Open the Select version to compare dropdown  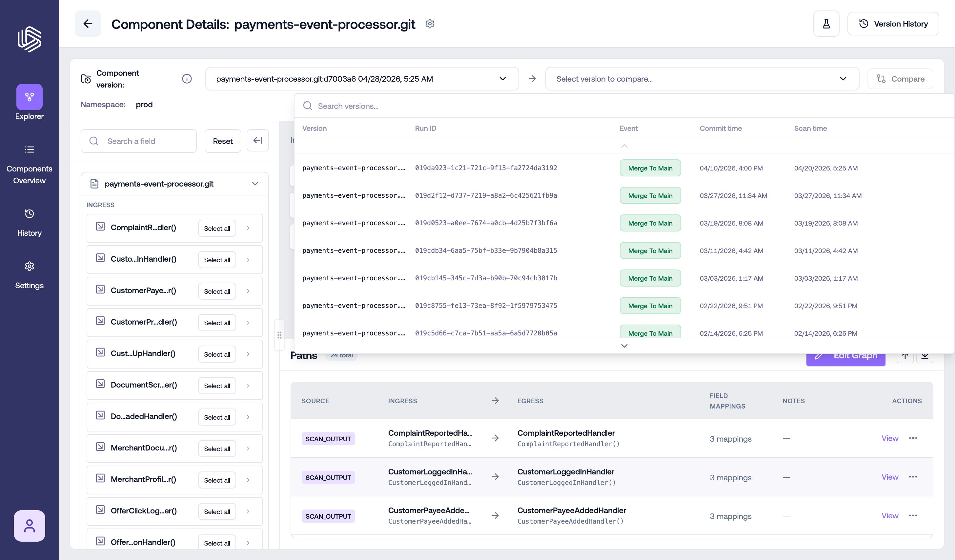pyautogui.click(x=702, y=79)
